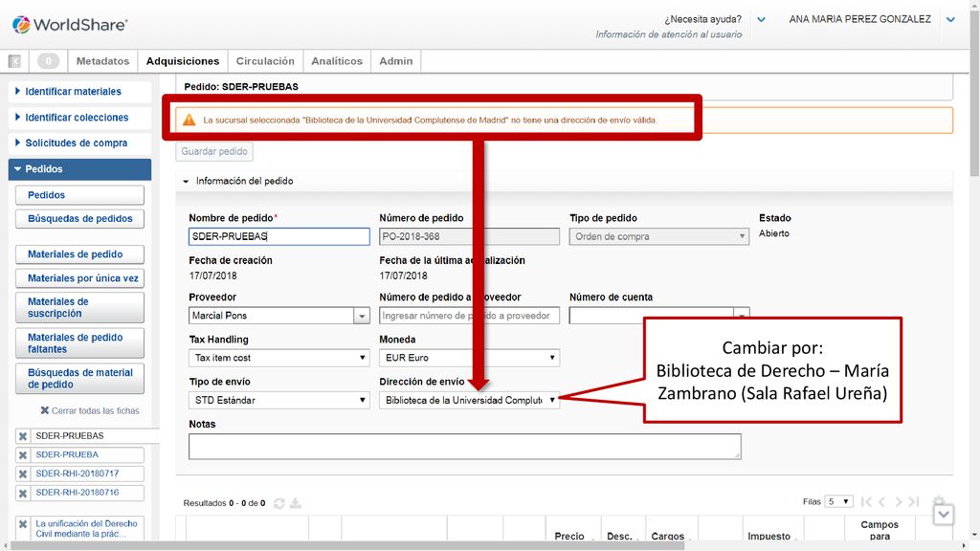Viewport: 980px width, 551px height.
Task: Open the Pedidos sidebar link
Action: pos(79,195)
